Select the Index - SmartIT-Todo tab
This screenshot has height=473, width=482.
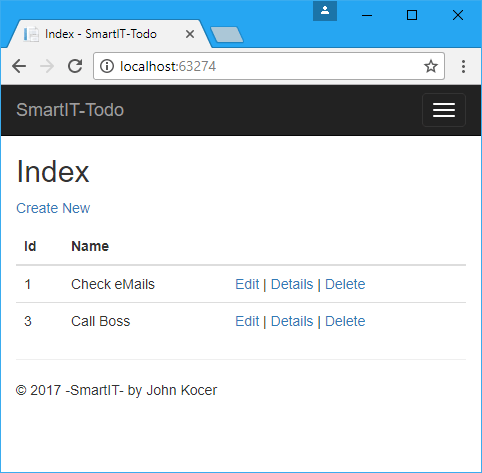pos(109,34)
